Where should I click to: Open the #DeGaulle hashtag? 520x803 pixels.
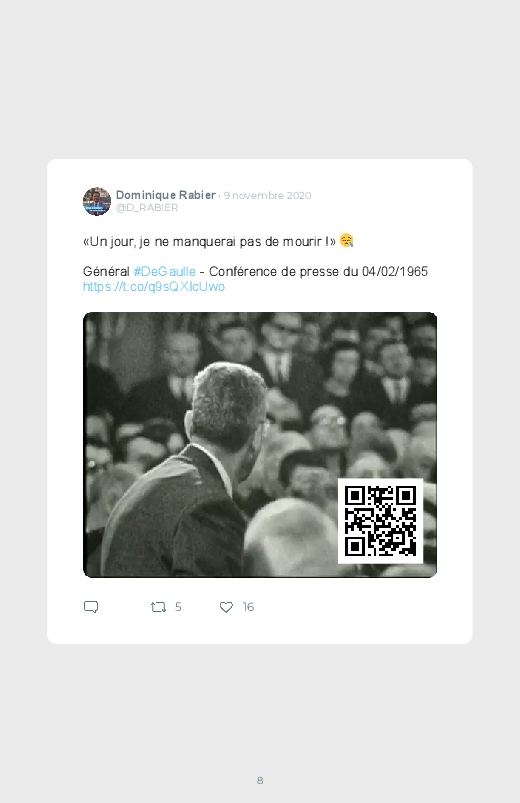[164, 271]
